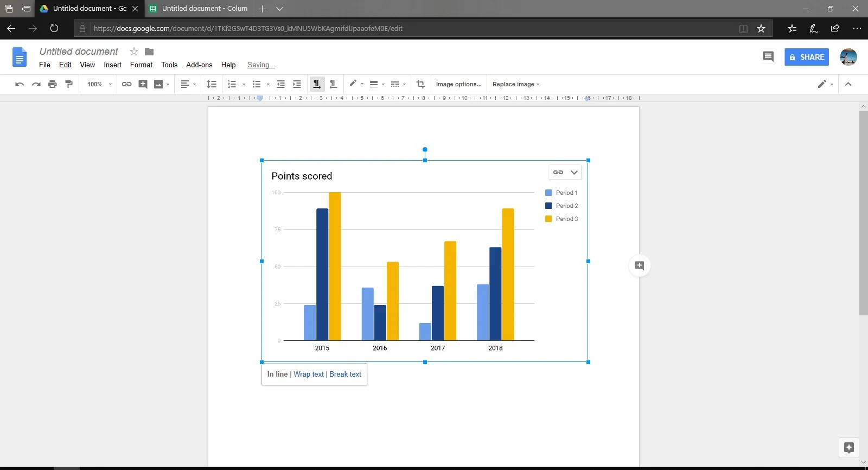This screenshot has width=868, height=470.
Task: Toggle right-to-left paragraph direction
Action: (x=333, y=84)
